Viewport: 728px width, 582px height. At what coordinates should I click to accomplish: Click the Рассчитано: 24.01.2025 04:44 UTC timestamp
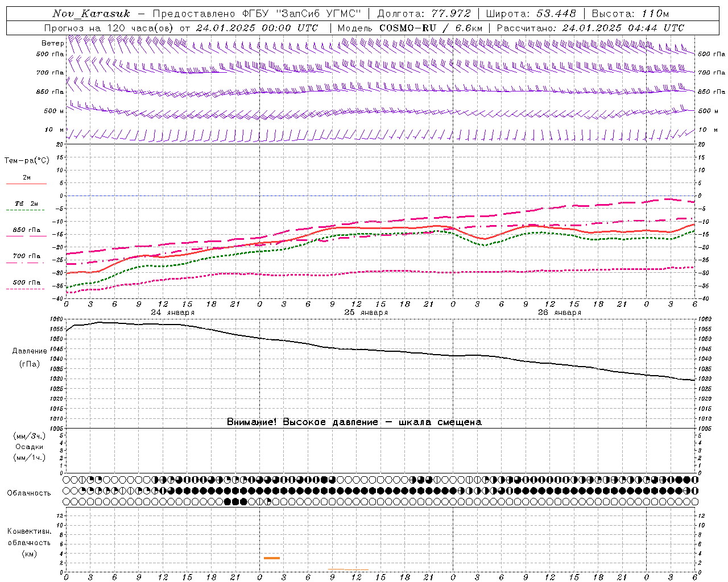pyautogui.click(x=590, y=28)
